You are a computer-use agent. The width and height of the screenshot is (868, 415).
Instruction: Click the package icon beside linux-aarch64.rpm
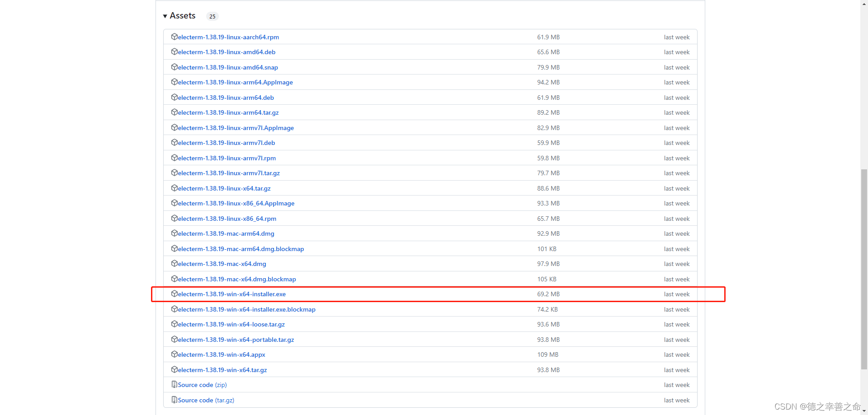tap(174, 37)
